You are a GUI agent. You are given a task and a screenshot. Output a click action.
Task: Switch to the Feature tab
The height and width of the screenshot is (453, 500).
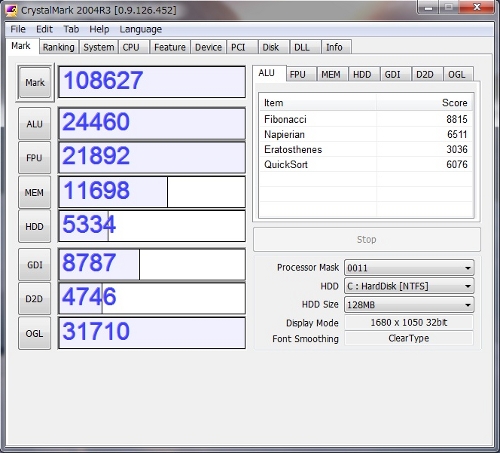point(170,47)
